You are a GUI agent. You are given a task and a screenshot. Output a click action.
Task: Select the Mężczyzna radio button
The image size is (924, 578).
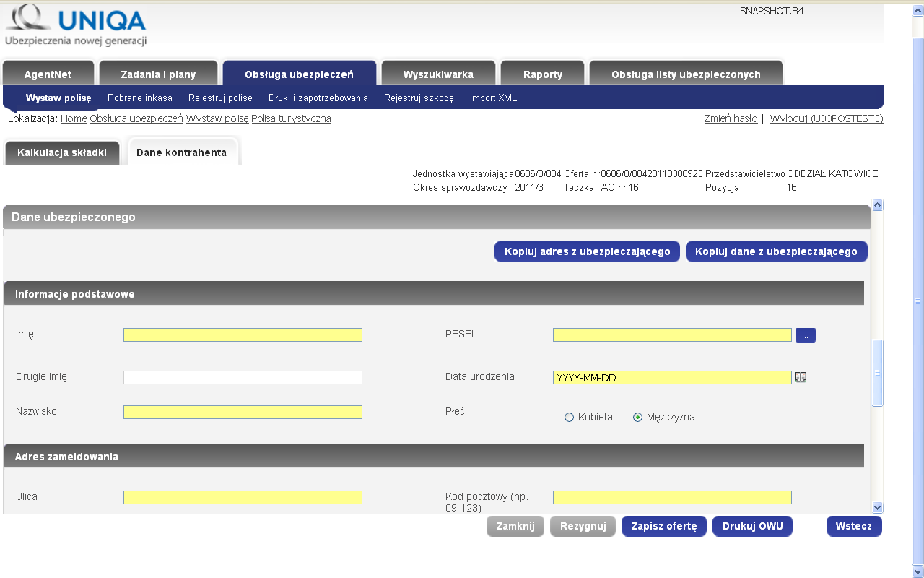[637, 417]
